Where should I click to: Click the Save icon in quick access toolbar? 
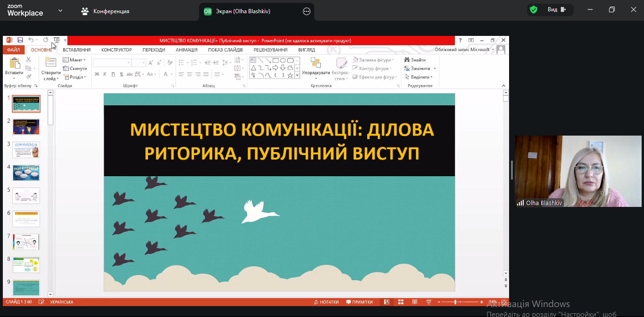coord(20,40)
